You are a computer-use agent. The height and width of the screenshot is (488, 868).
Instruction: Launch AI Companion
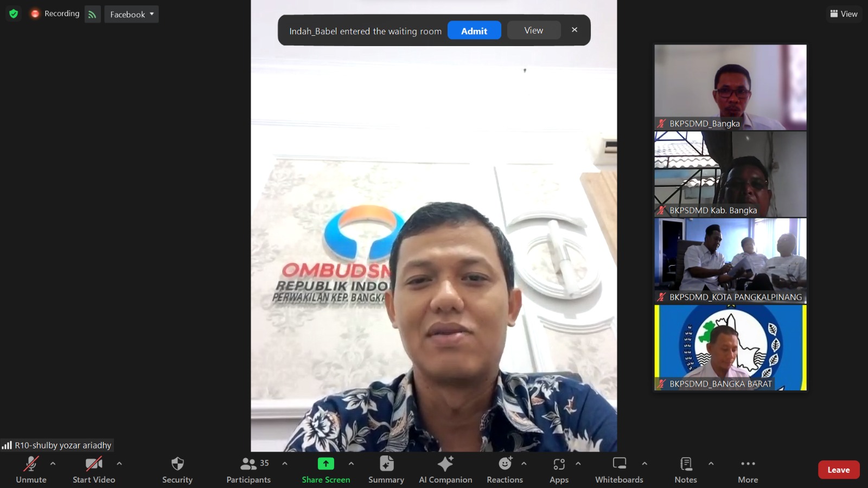(x=445, y=464)
